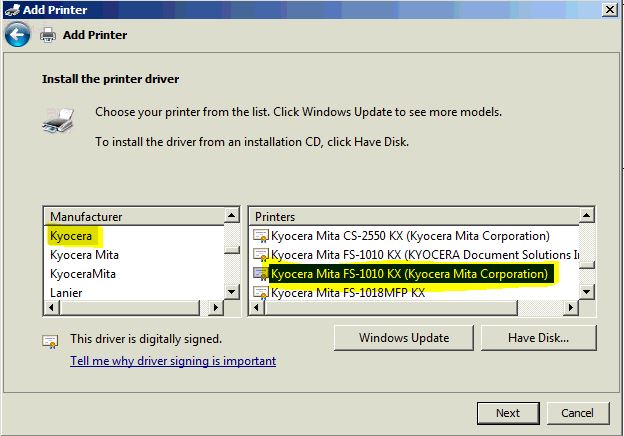Choose Kyocera Mita CS-2550 KX printer
The image size is (624, 436).
pyautogui.click(x=410, y=236)
